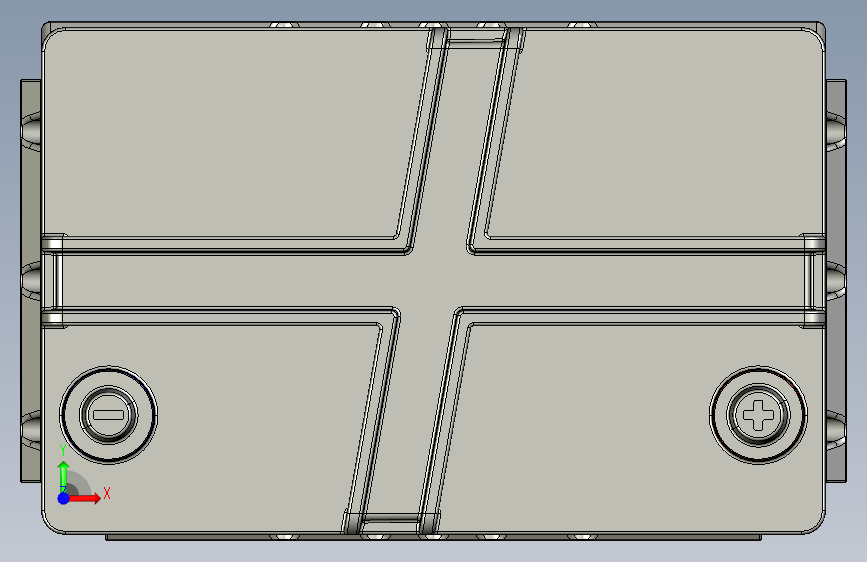Click the red X axis label
The image size is (867, 562).
(107, 493)
